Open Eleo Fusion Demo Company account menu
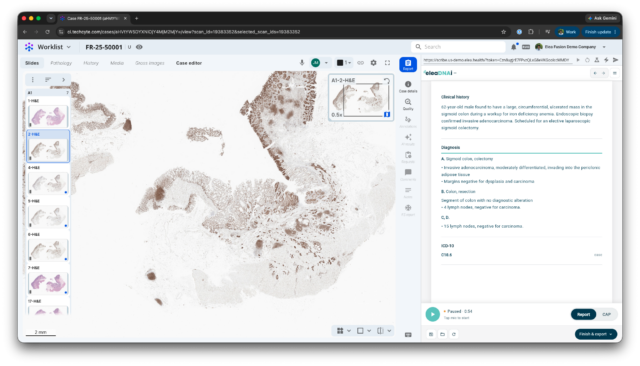640x366 pixels. point(571,47)
